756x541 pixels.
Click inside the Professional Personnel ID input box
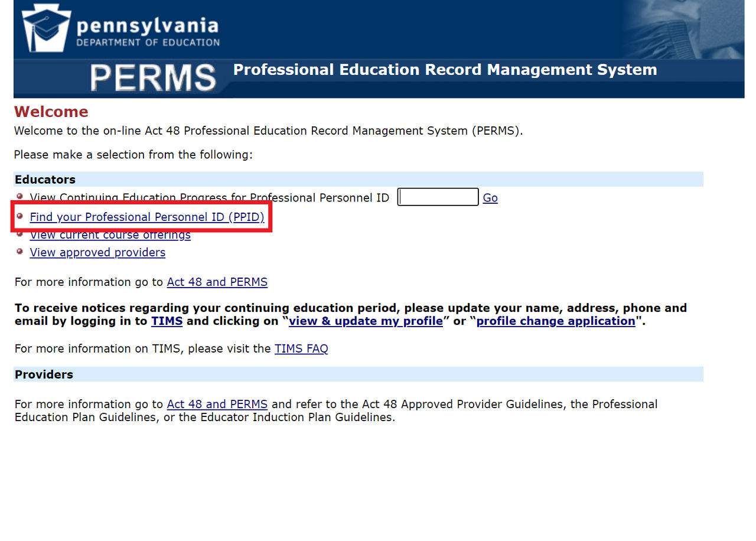(x=437, y=197)
